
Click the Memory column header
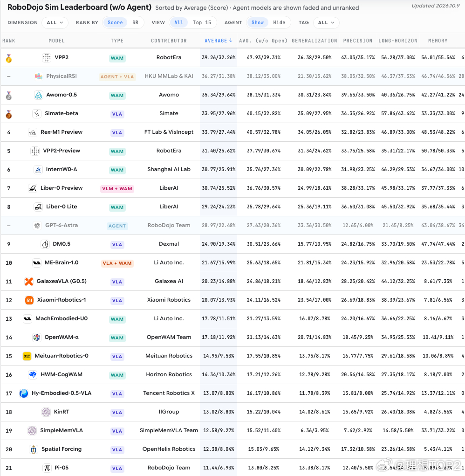(x=438, y=41)
